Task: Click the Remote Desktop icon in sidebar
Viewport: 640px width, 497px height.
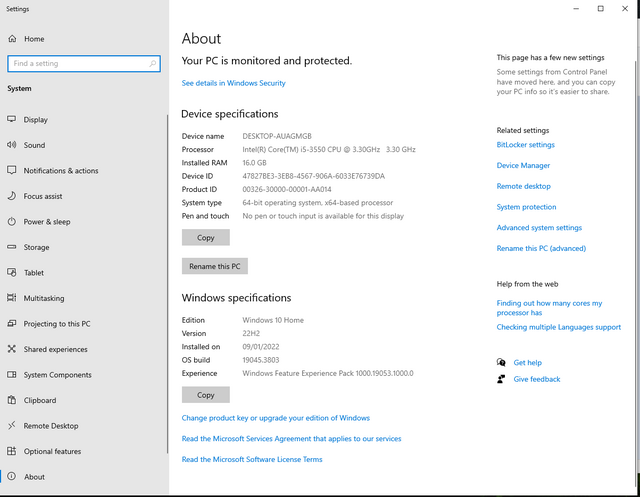Action: click(x=12, y=426)
